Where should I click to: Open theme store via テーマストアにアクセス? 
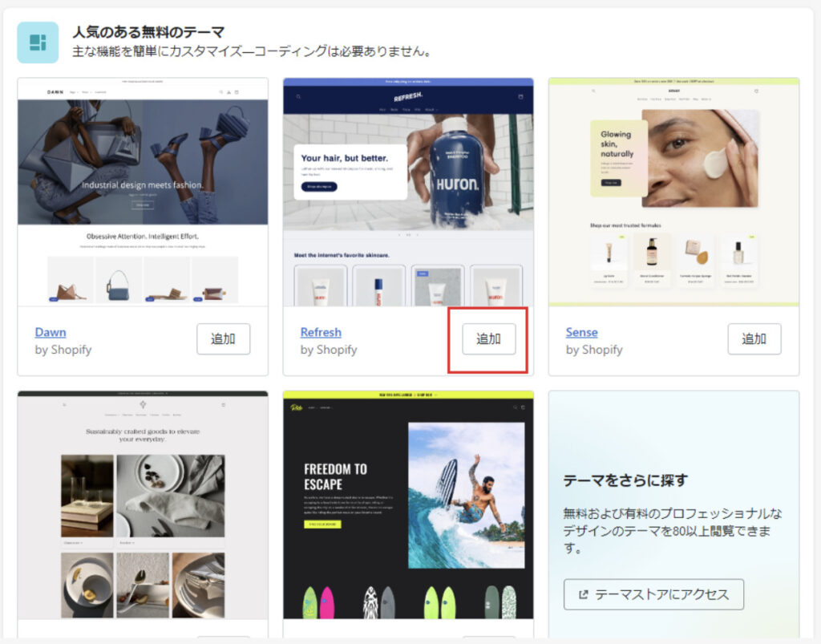pyautogui.click(x=653, y=594)
